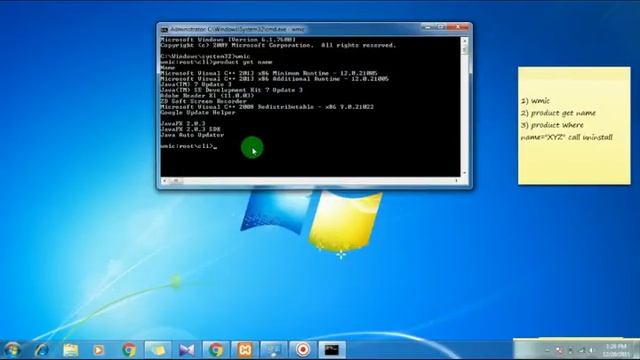The image size is (640, 360).
Task: Click the cmd horizontal scrollbar left arrow
Action: tap(164, 180)
